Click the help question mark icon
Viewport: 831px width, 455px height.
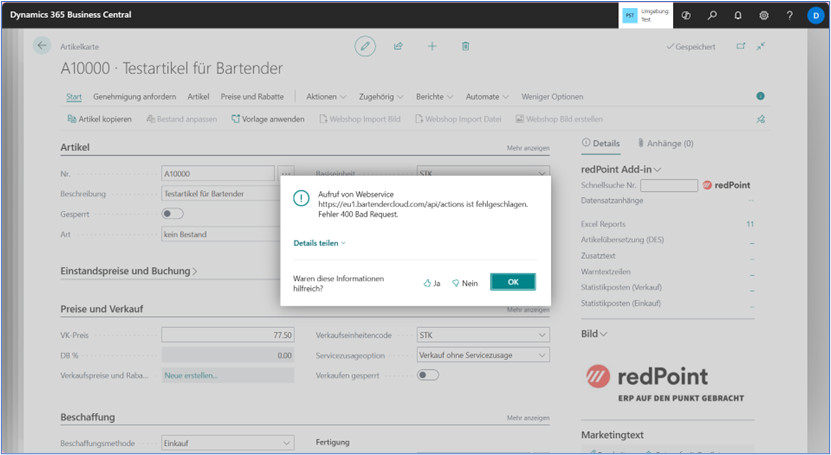[789, 16]
